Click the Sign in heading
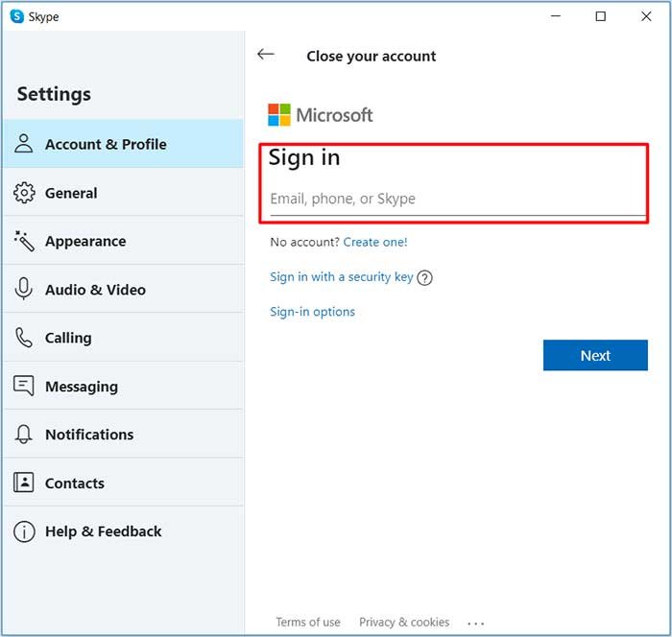The image size is (672, 637). pos(304,158)
